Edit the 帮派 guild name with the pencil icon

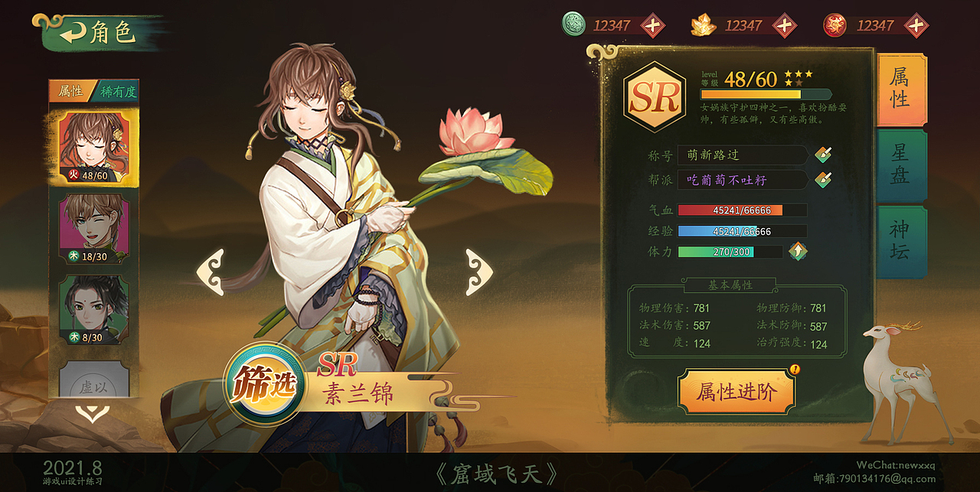(823, 179)
